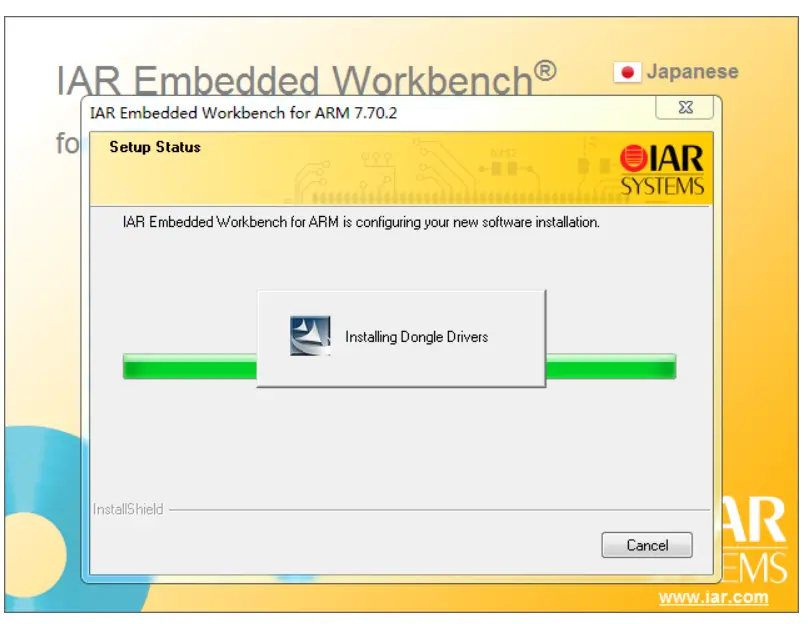Open the www.iar.com website link

tap(713, 597)
